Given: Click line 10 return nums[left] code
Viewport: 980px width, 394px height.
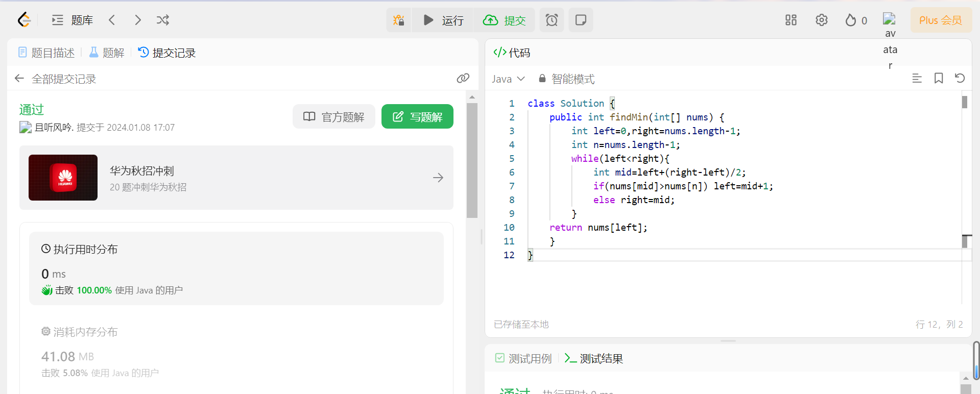Looking at the screenshot, I should pos(598,227).
